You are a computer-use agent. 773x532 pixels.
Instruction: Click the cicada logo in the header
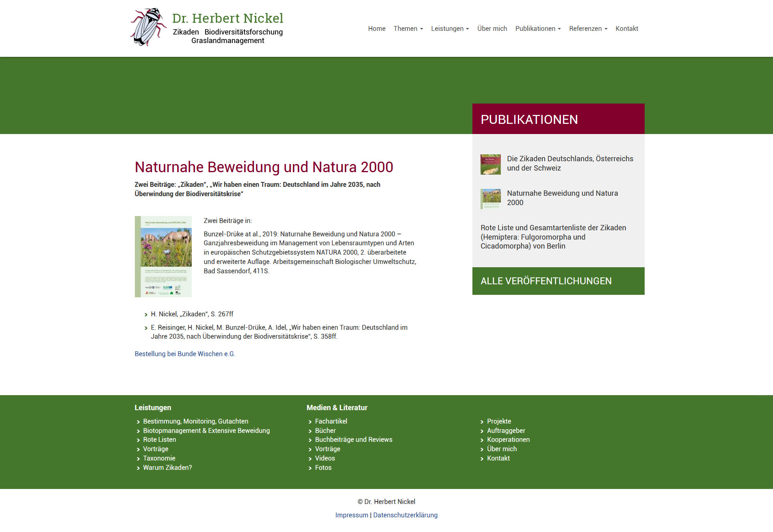pos(148,27)
